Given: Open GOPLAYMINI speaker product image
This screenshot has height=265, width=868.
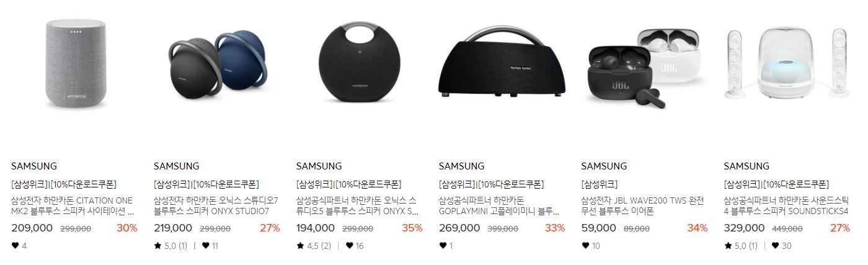Looking at the screenshot, I should (x=502, y=62).
